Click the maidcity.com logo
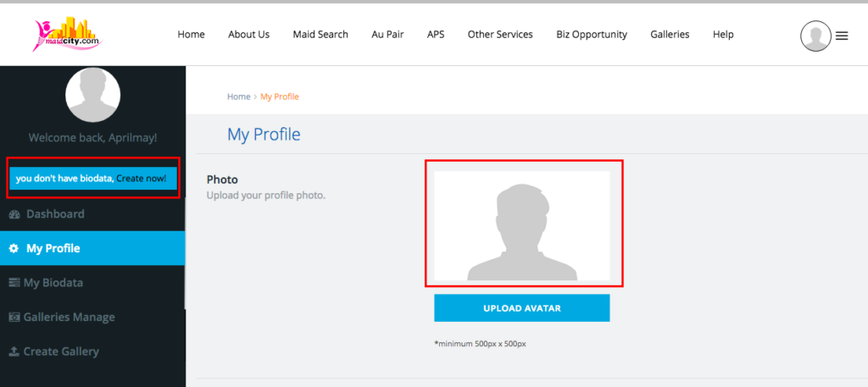The image size is (868, 387). (x=68, y=34)
